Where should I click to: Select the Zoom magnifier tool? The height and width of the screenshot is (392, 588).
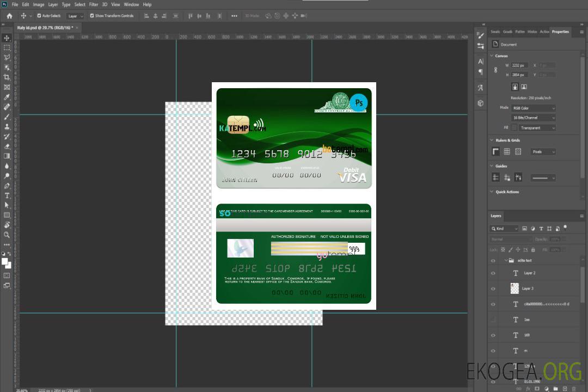click(x=7, y=235)
